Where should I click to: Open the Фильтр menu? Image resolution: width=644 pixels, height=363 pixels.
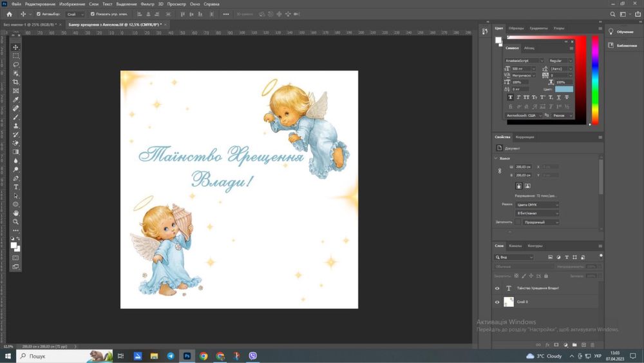point(147,4)
